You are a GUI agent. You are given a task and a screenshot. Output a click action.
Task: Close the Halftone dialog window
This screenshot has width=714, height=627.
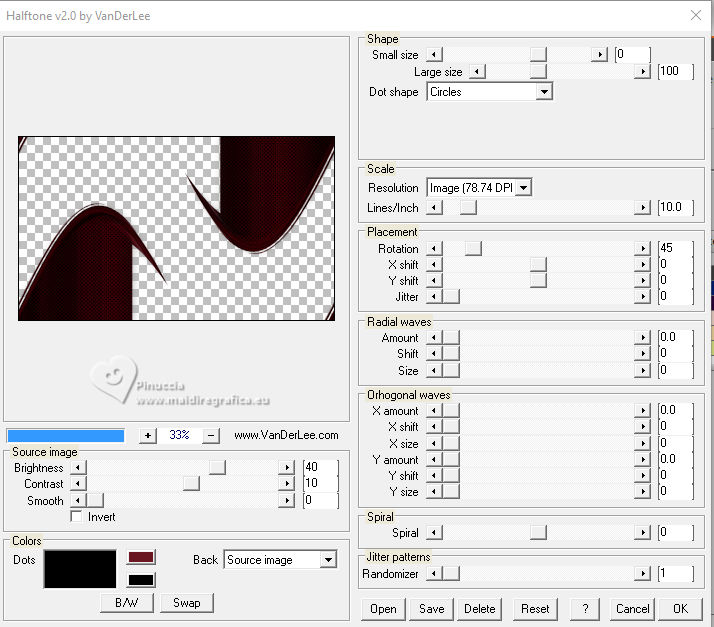[x=695, y=15]
